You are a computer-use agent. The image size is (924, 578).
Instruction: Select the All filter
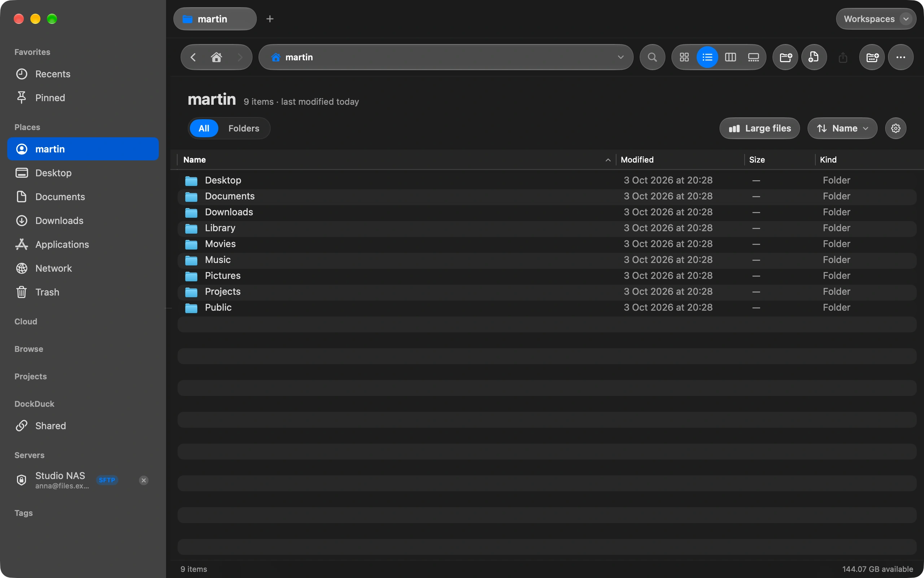coord(204,129)
